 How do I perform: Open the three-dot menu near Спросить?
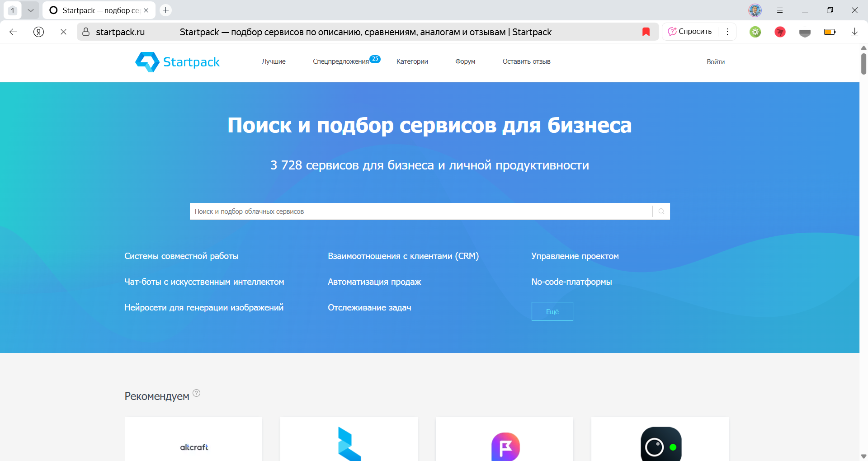[727, 32]
